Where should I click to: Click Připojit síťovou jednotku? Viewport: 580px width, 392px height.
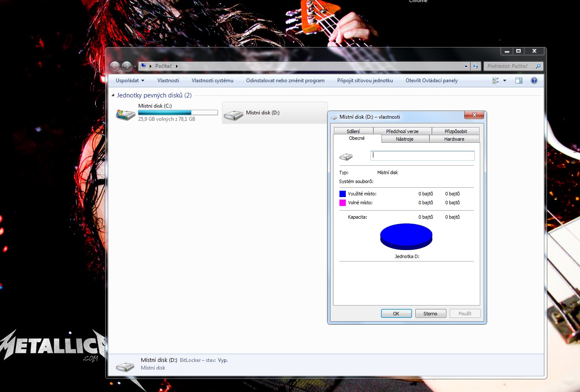point(365,81)
